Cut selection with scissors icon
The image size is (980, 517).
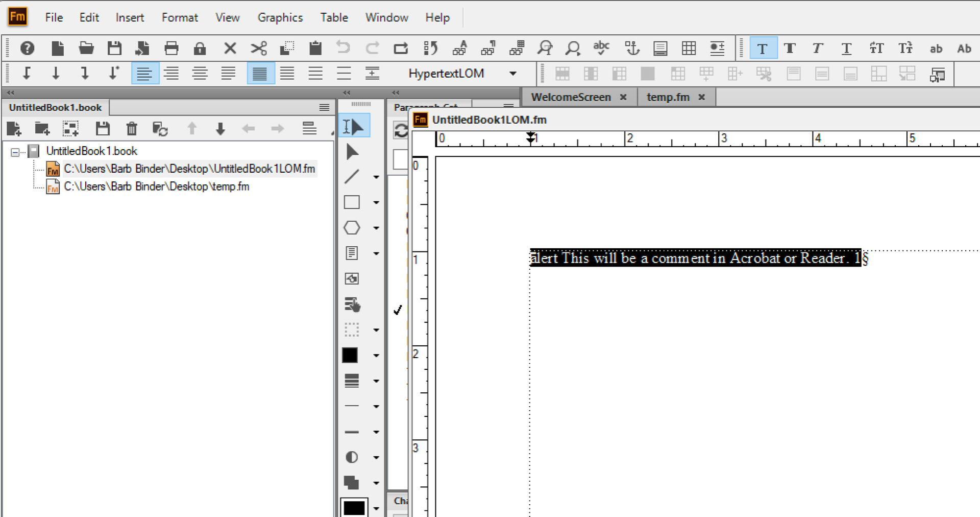pos(259,49)
